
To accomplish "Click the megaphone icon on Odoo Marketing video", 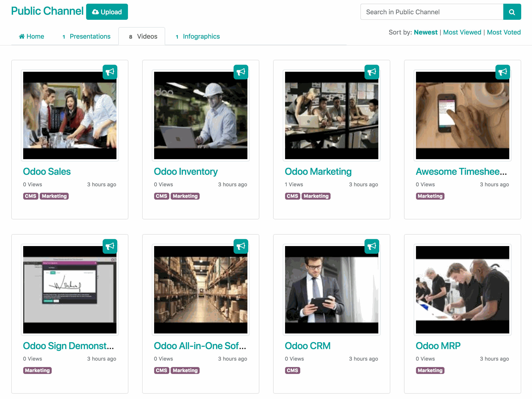I will (371, 72).
